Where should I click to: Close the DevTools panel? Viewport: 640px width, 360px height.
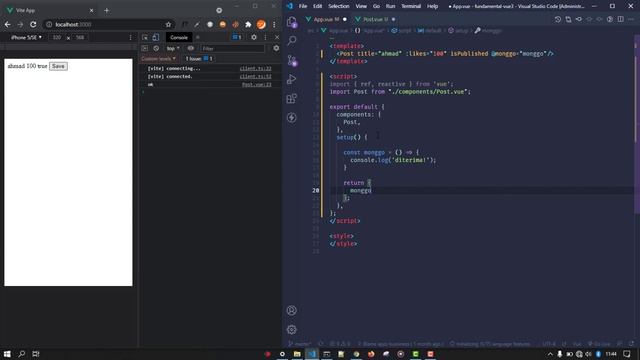(277, 37)
